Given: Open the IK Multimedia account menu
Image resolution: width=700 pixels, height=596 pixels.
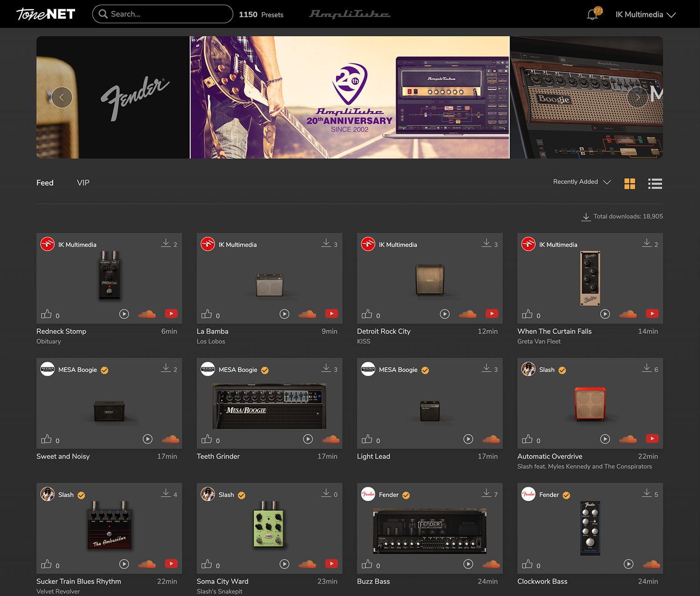Looking at the screenshot, I should [645, 14].
